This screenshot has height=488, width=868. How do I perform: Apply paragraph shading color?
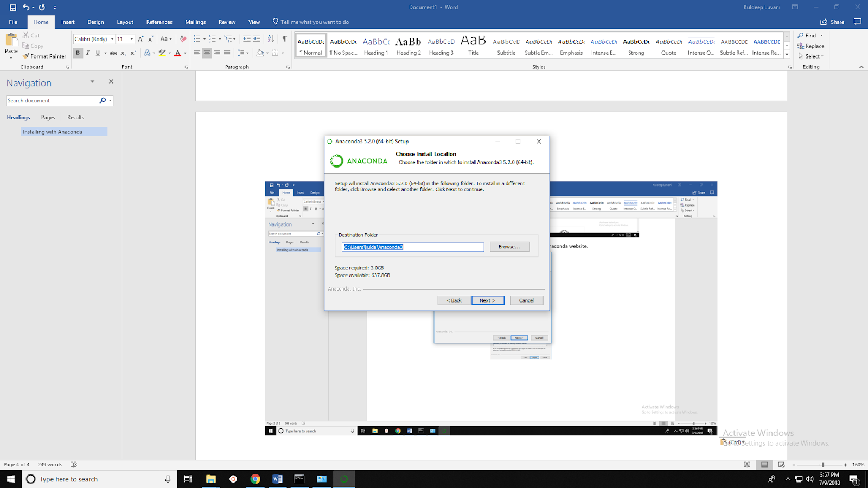tap(260, 53)
